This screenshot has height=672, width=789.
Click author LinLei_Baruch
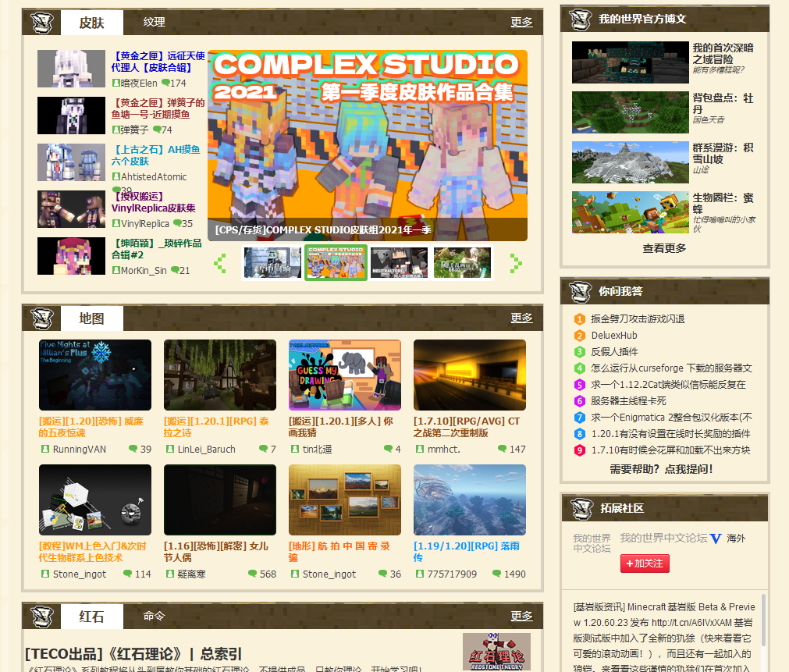[206, 449]
